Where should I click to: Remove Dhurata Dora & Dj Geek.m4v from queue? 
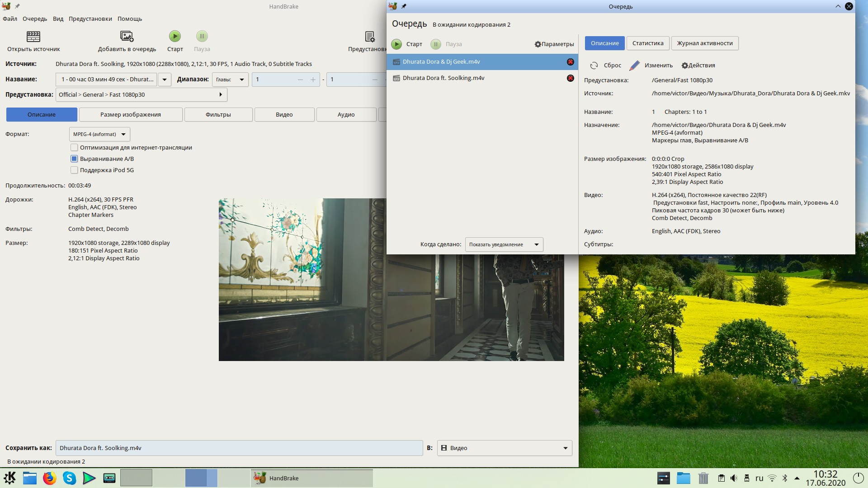tap(570, 62)
